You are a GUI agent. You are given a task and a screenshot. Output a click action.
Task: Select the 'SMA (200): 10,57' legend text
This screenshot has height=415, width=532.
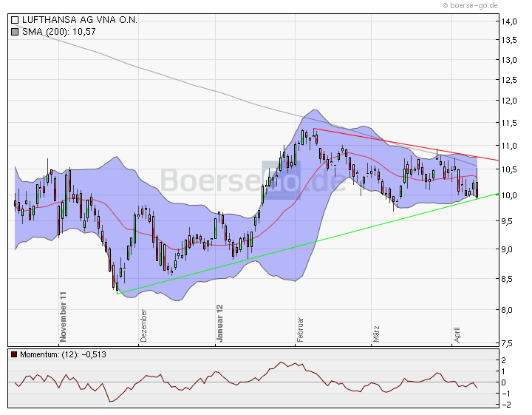tap(59, 32)
